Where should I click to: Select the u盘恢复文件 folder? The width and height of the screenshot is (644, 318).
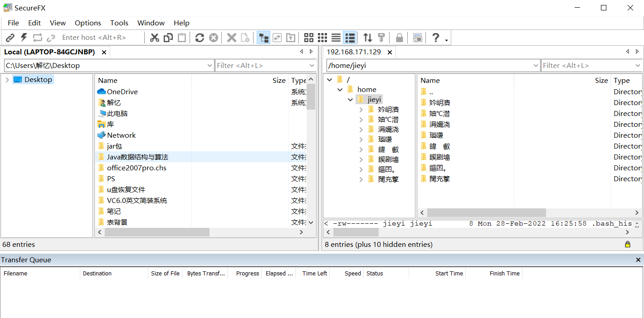126,189
